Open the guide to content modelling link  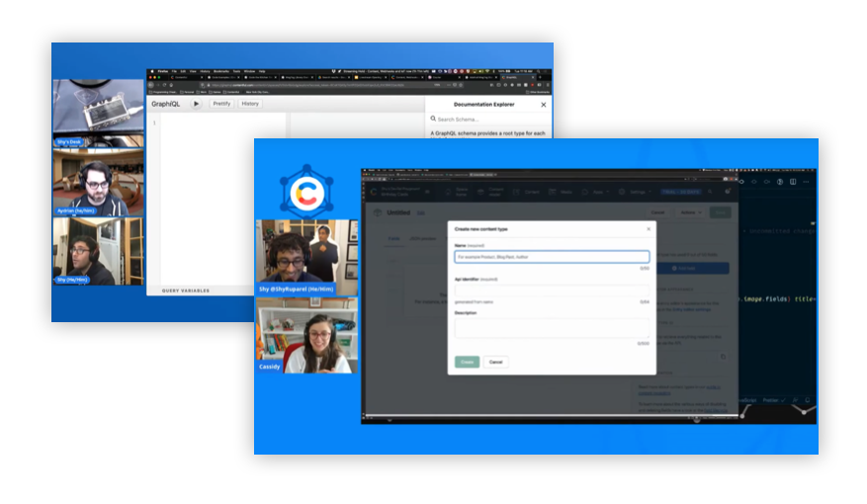click(679, 390)
